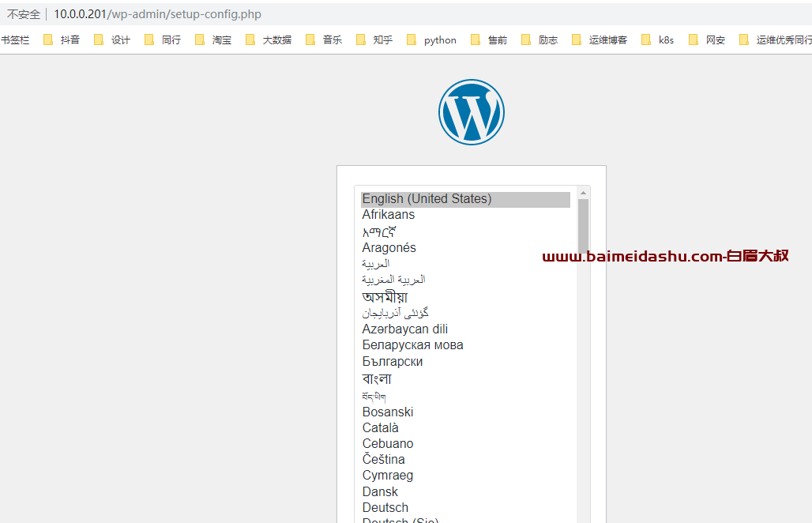Click the language list scrollbar thumb
Viewport: 812px width, 523px height.
click(583, 226)
